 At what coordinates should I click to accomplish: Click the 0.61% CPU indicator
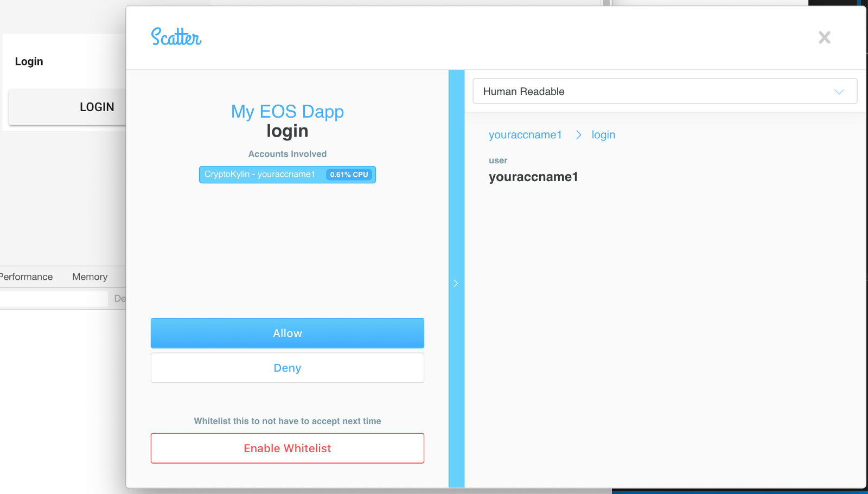[x=349, y=175]
